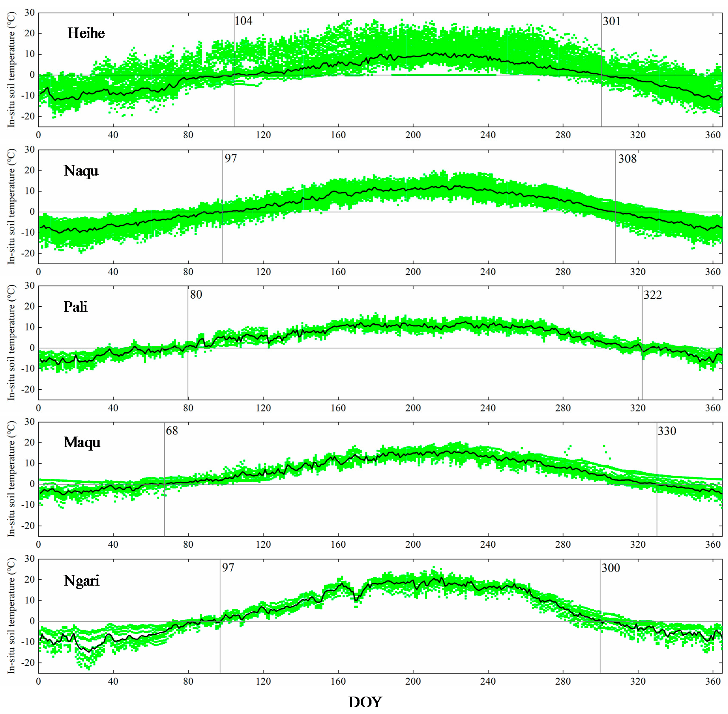
Task: Click the Heihe panel title label
Action: (x=86, y=33)
